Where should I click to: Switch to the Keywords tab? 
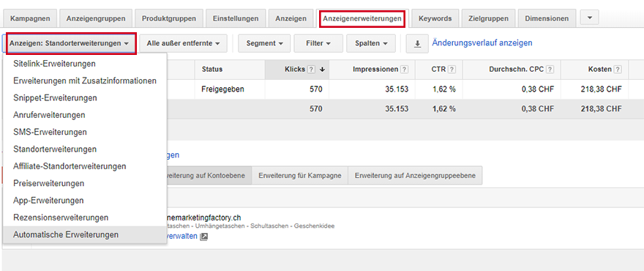(435, 18)
